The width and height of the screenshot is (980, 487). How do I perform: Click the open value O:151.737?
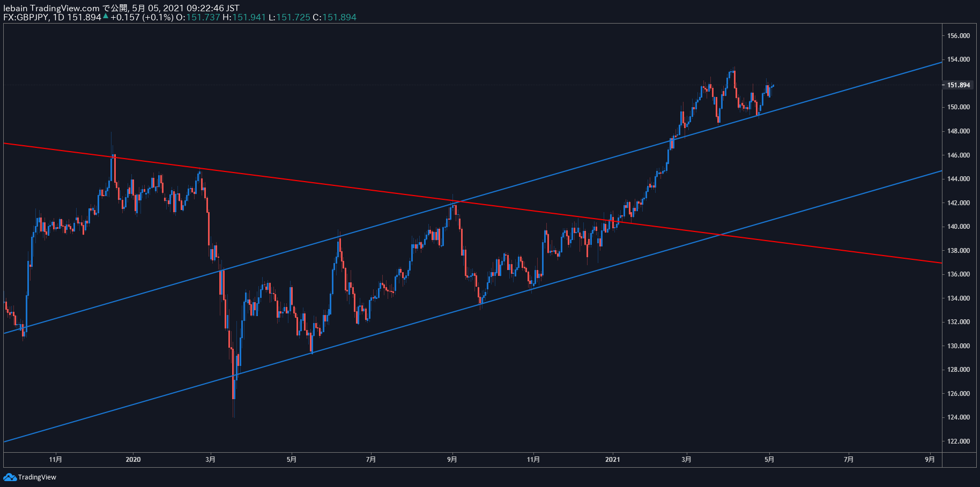coord(198,17)
